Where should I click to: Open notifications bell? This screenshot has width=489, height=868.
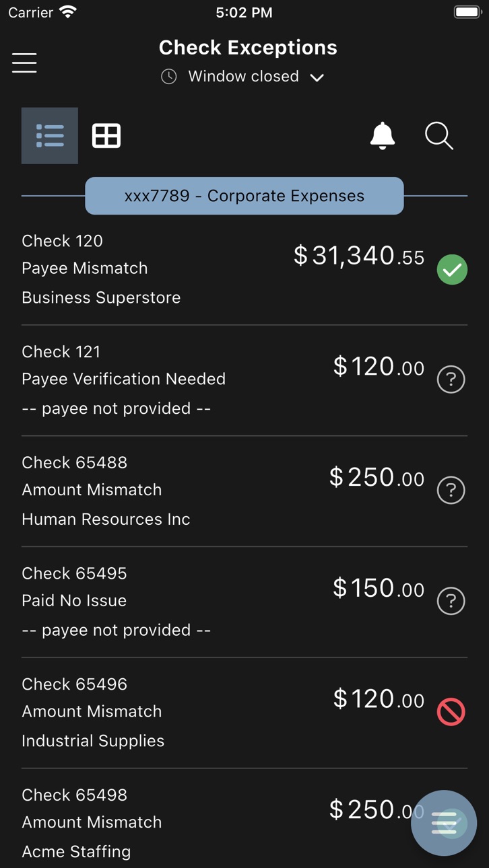coord(383,136)
